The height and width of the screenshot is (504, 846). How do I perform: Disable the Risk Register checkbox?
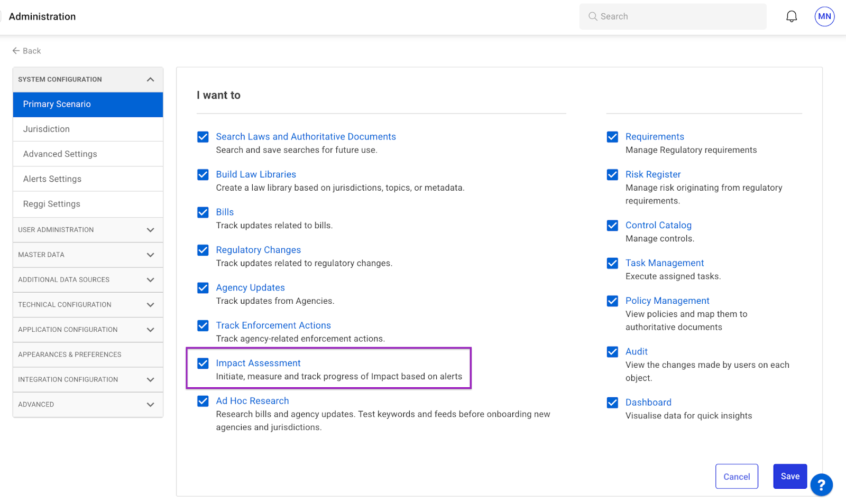click(612, 175)
